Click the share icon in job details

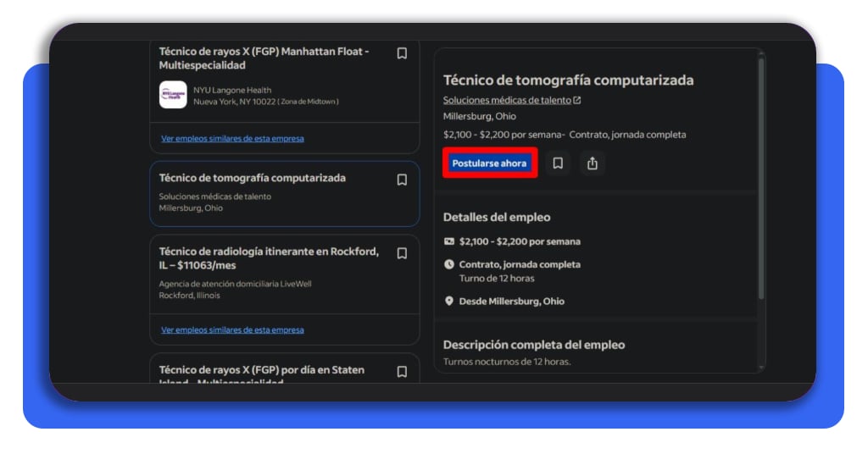[x=593, y=163]
